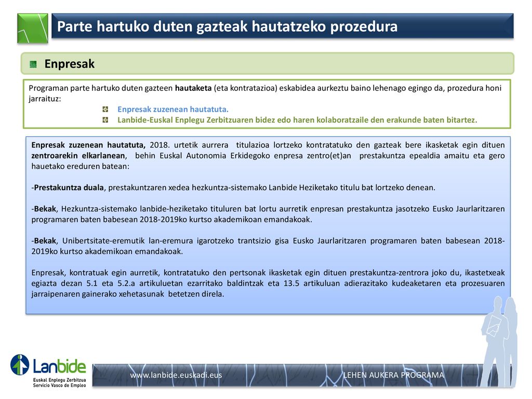
Task: Click the green square icon beside the slide title
Action: (x=33, y=28)
